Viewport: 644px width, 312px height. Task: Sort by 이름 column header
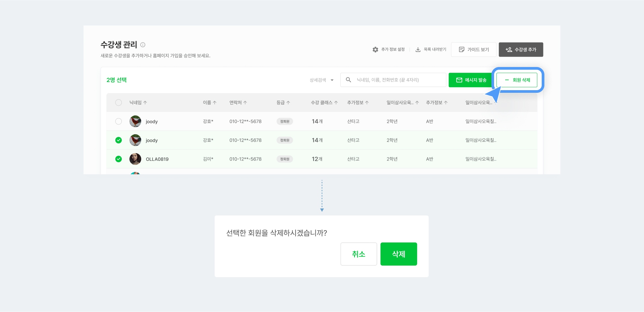(x=209, y=103)
